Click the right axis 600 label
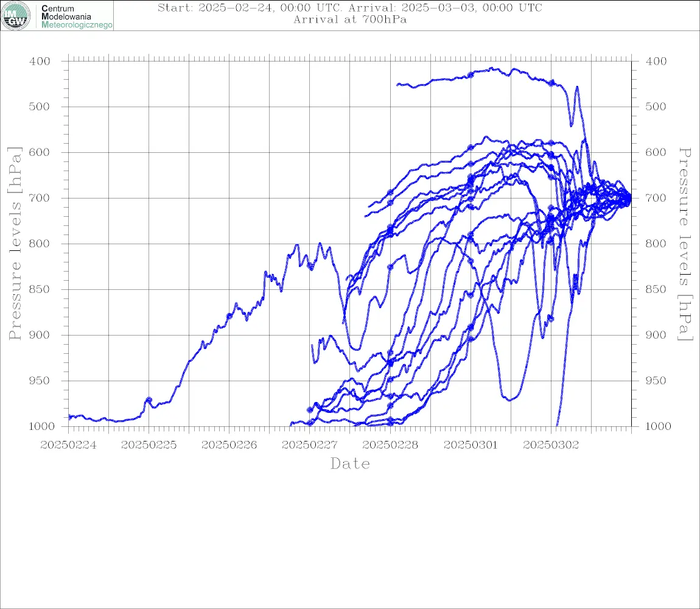700x609 pixels. coord(656,152)
